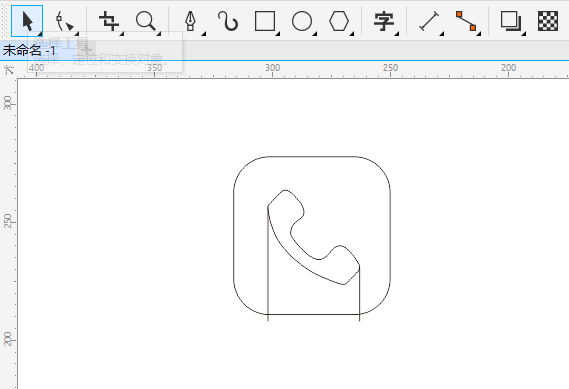Pick the Pen nib drawing tool
The height and width of the screenshot is (389, 569).
click(x=191, y=21)
